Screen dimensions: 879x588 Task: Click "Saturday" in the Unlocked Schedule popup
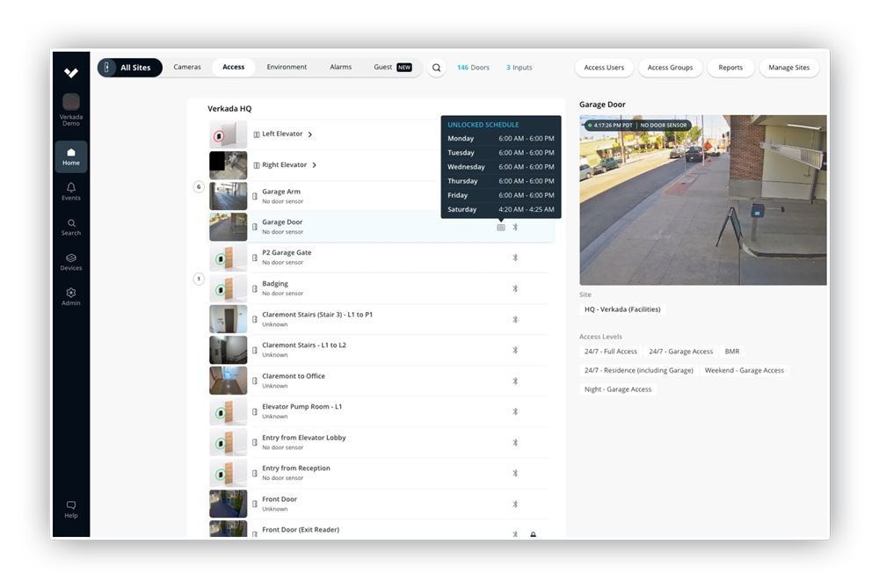coord(462,210)
